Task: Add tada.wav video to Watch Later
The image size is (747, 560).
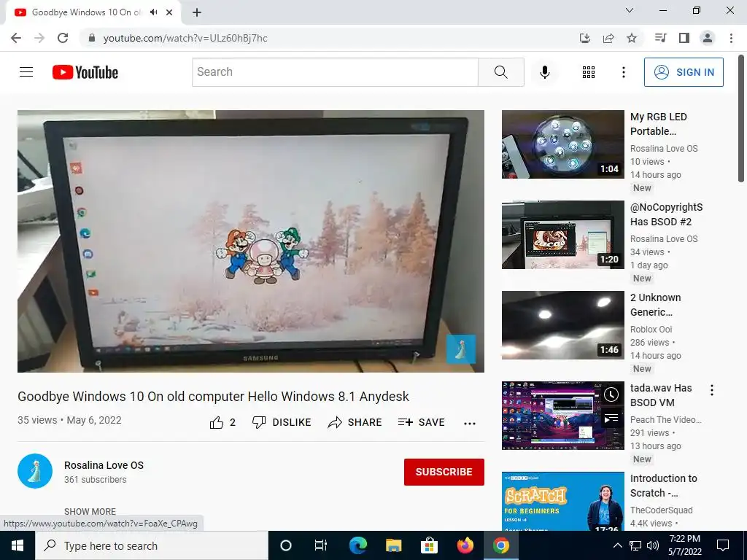Action: tap(611, 394)
